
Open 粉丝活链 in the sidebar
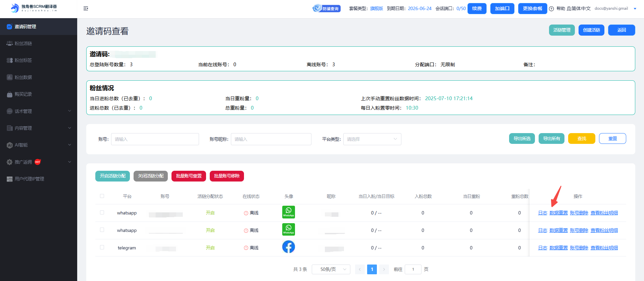tap(23, 43)
